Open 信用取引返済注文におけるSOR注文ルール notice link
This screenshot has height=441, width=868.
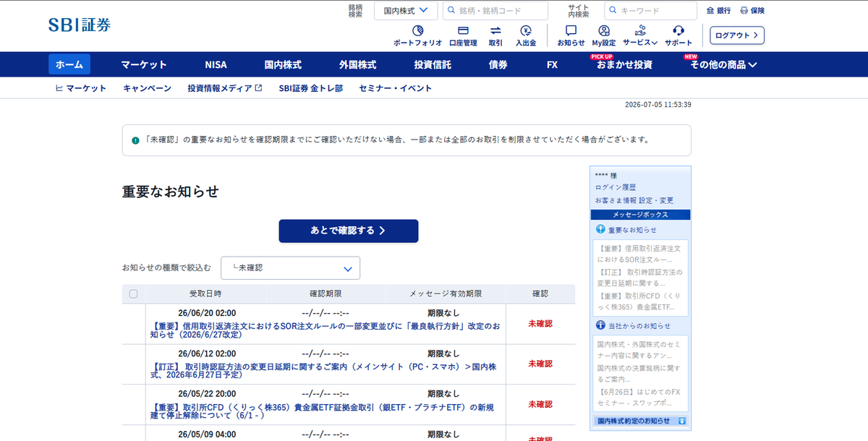pos(325,330)
